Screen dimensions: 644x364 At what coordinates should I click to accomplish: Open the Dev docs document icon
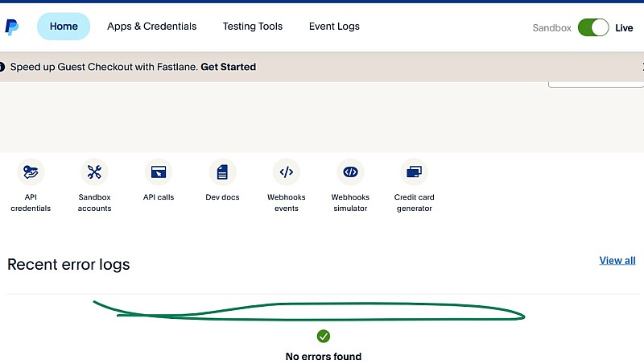point(222,172)
